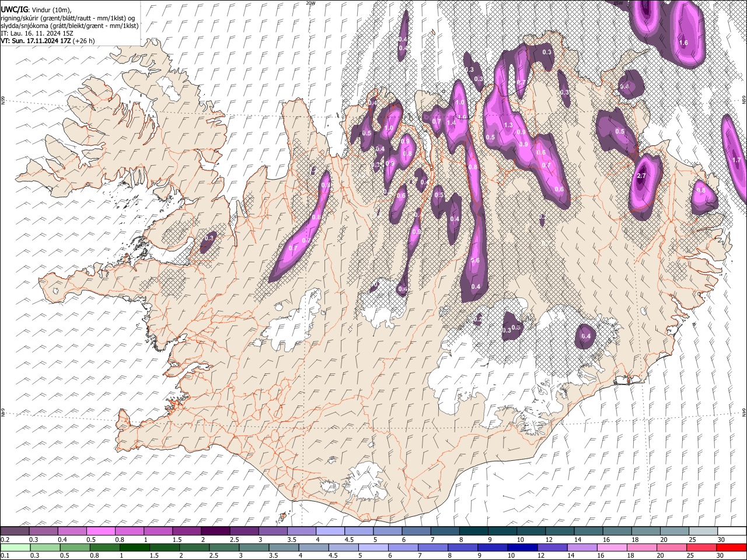Click the '66N' latitude label on right edge

click(744, 100)
